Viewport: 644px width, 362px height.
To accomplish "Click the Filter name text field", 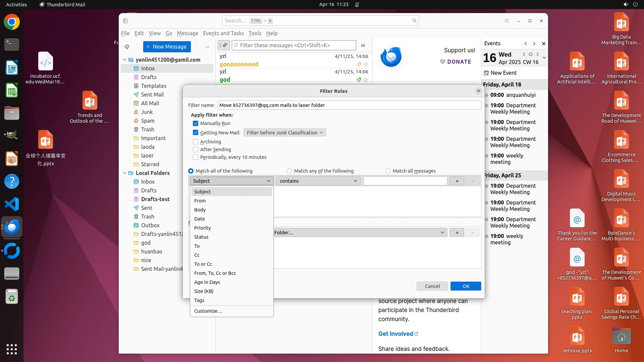I will pyautogui.click(x=349, y=105).
